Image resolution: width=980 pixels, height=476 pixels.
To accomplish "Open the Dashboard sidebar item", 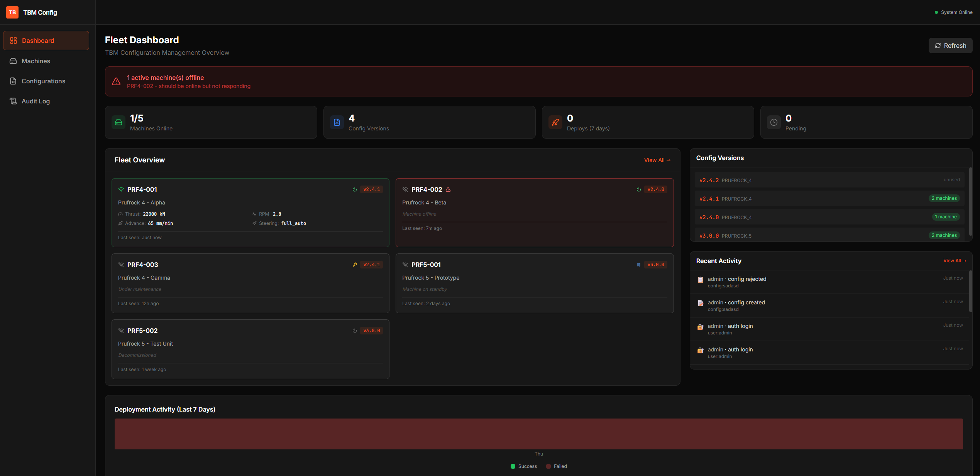I will tap(46, 41).
